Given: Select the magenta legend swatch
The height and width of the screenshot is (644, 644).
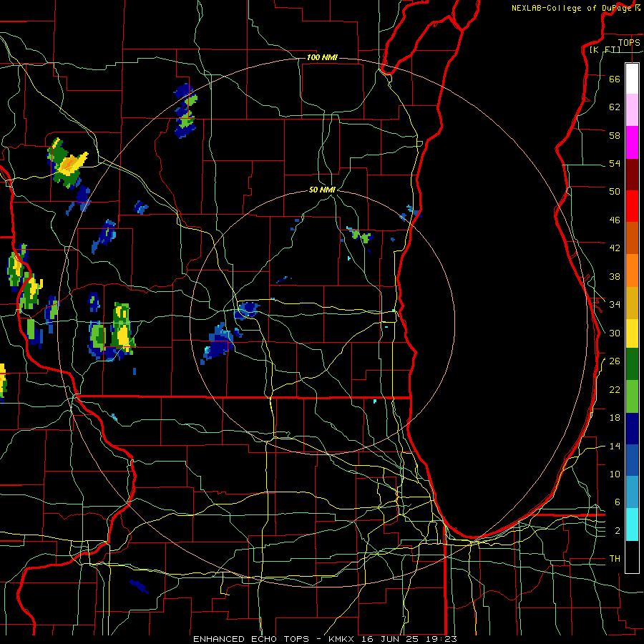Looking at the screenshot, I should (x=632, y=142).
